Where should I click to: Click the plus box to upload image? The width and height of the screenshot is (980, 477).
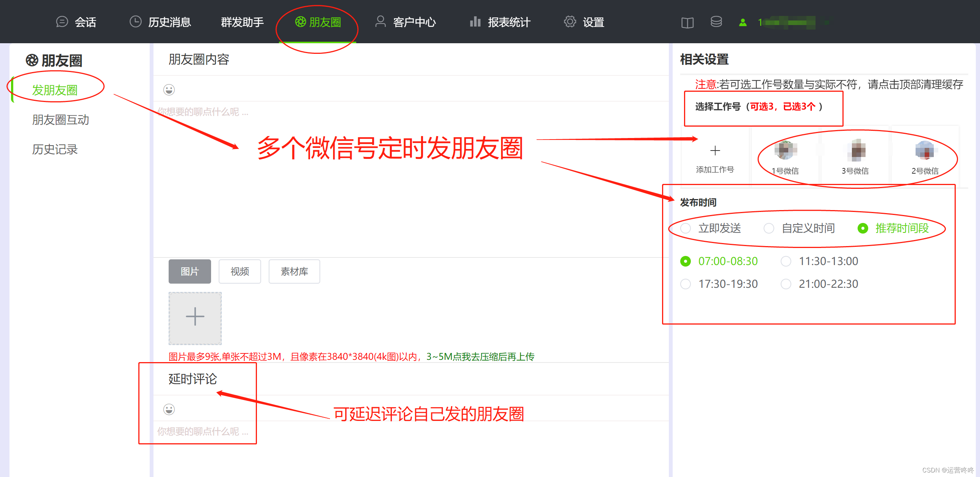point(195,317)
